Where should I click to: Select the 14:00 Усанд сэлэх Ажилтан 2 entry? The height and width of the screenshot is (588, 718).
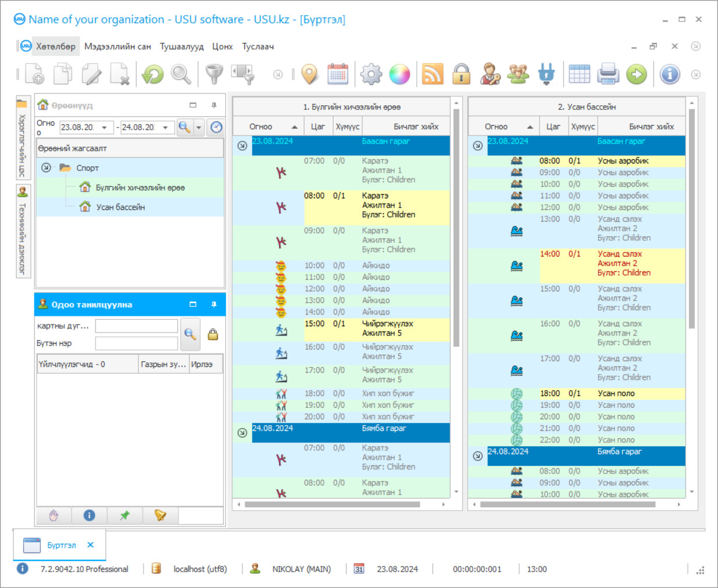click(x=612, y=266)
